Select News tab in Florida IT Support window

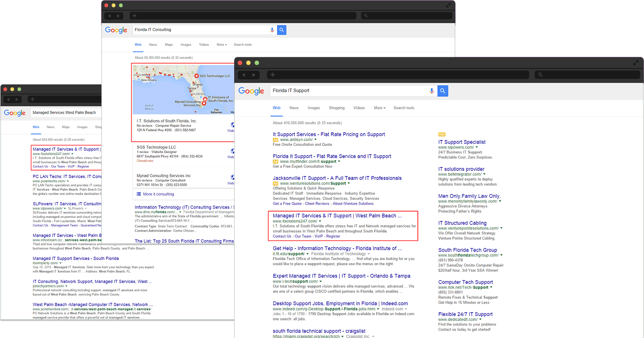[294, 108]
